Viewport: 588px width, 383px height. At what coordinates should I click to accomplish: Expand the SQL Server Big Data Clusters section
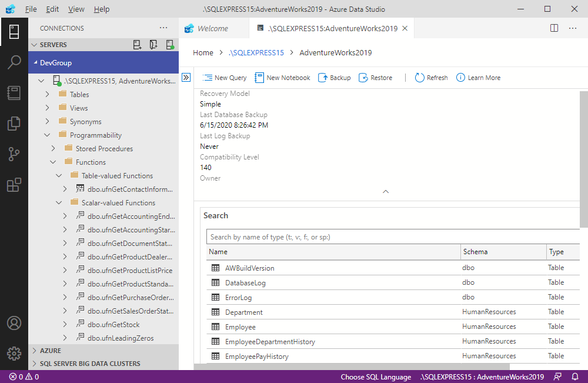[103, 364]
